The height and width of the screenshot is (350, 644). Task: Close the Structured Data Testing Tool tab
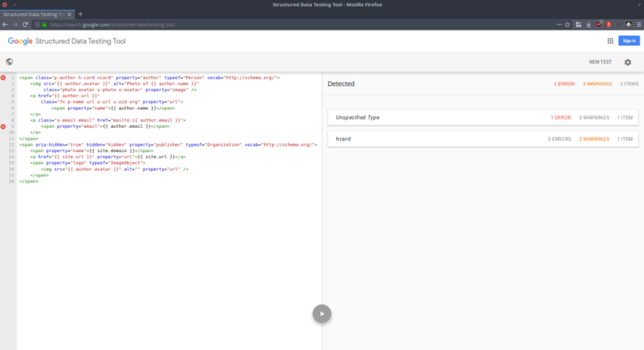(x=70, y=14)
